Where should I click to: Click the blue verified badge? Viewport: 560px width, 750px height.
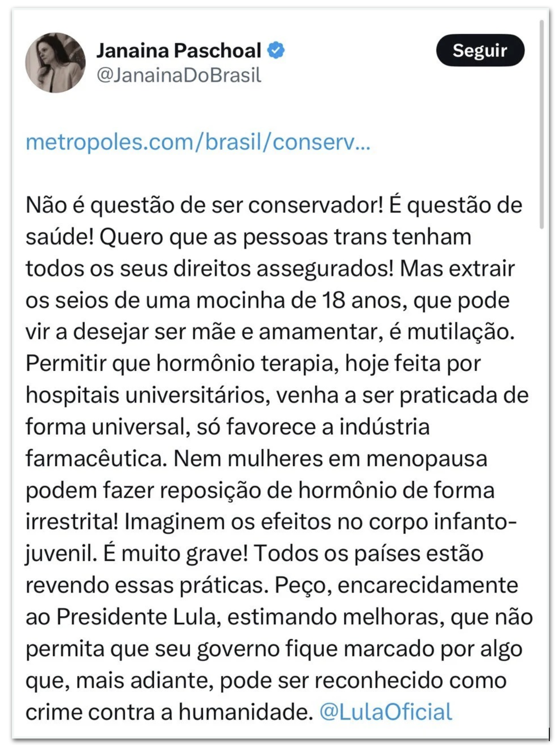(x=276, y=50)
